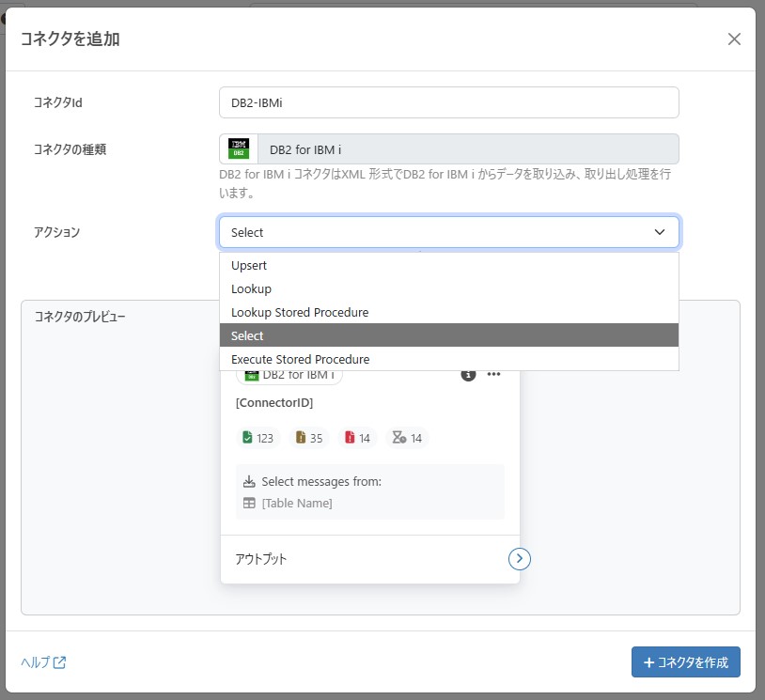Click the hourglass pending icon 14
The height and width of the screenshot is (700, 765).
click(x=399, y=438)
